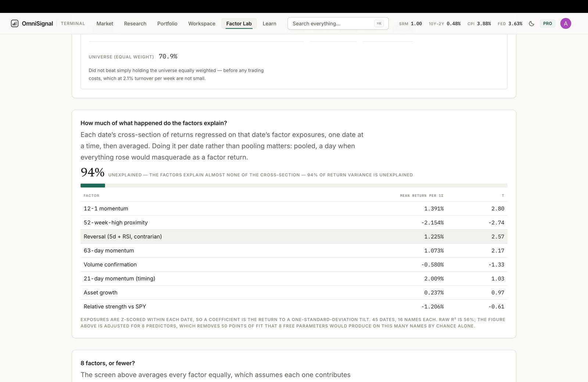Click the FED 3.63% ticker
This screenshot has width=588, height=382.
point(510,24)
